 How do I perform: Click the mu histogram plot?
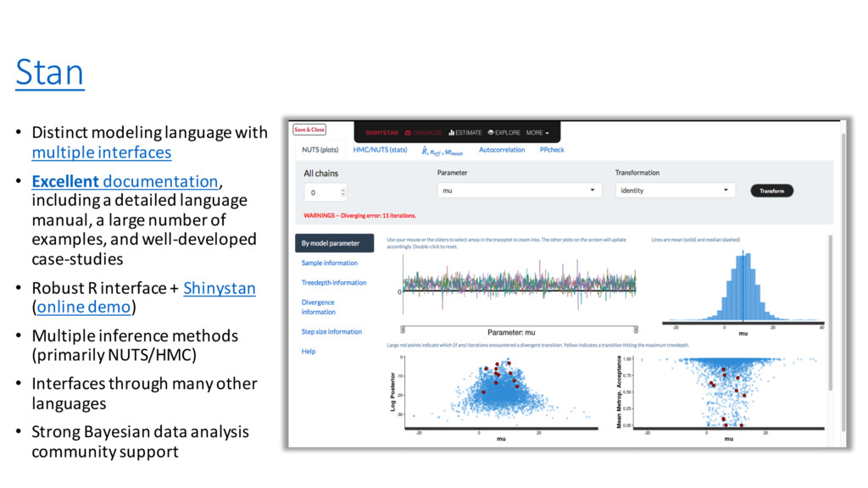click(743, 288)
